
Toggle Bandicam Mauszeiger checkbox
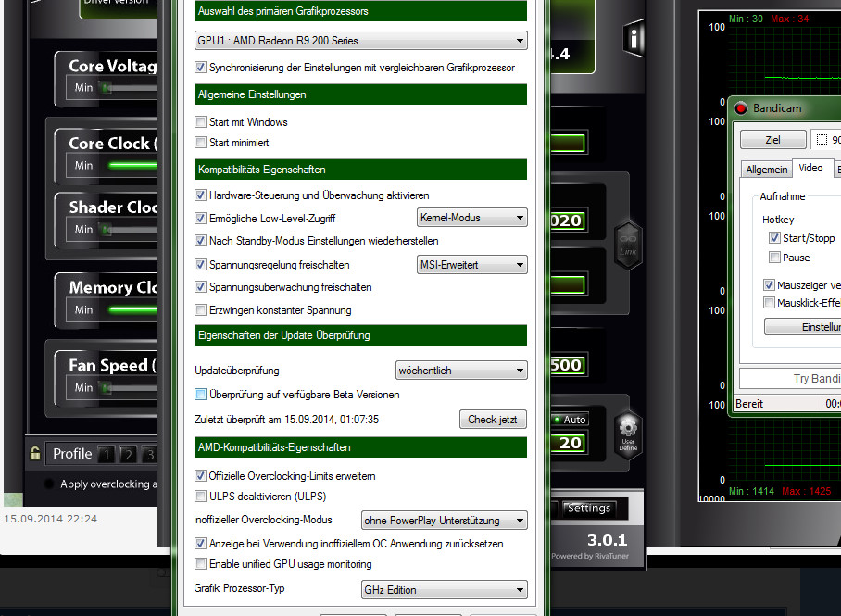(769, 285)
